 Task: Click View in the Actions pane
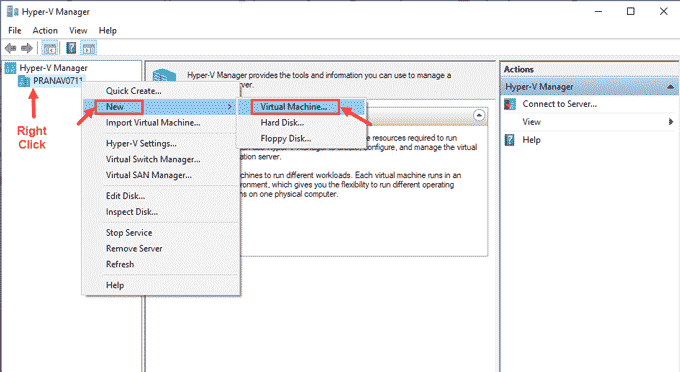pos(531,122)
